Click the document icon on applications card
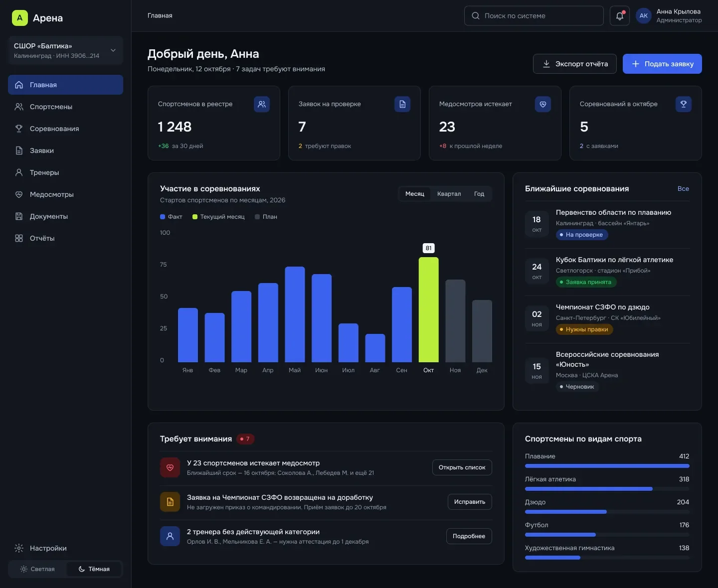Image resolution: width=718 pixels, height=588 pixels. point(402,104)
